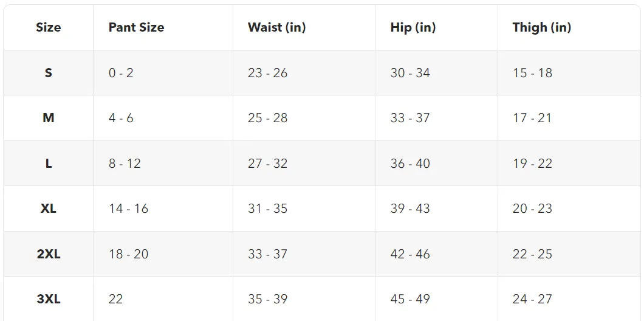Click pant size 22 cell
The height and width of the screenshot is (321, 644).
(x=115, y=299)
